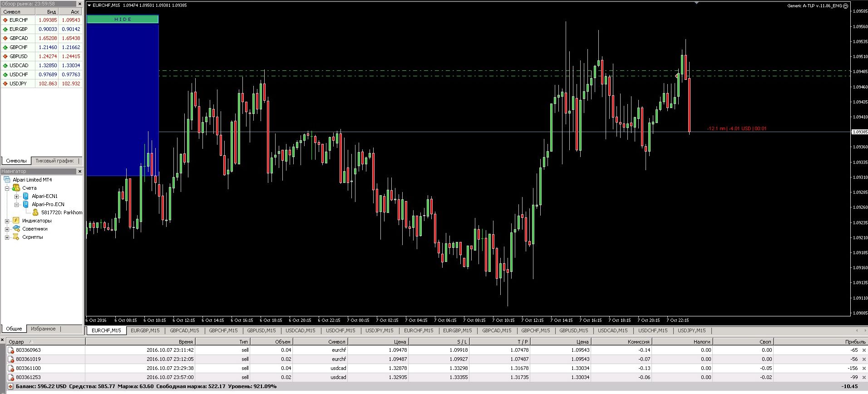Click the HIDE button on the chart
Viewport: 868px width, 394px height.
(x=123, y=19)
